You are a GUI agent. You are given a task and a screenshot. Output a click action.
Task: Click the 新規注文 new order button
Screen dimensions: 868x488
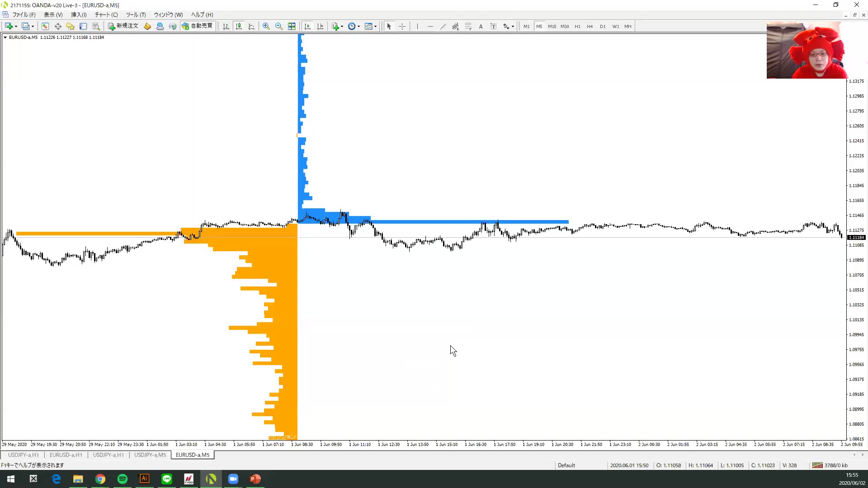123,26
